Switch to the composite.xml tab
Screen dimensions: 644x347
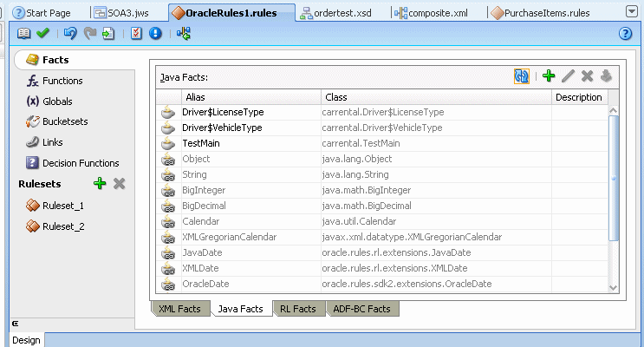click(x=431, y=13)
